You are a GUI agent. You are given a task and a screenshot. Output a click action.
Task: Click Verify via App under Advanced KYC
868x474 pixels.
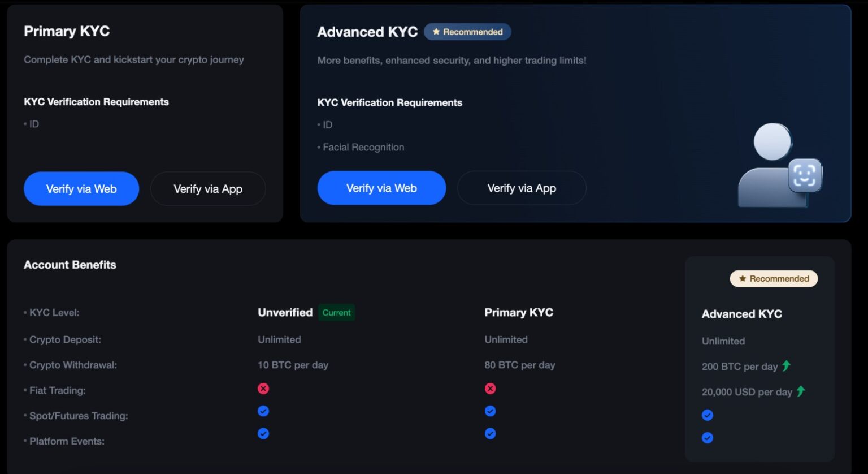(521, 188)
